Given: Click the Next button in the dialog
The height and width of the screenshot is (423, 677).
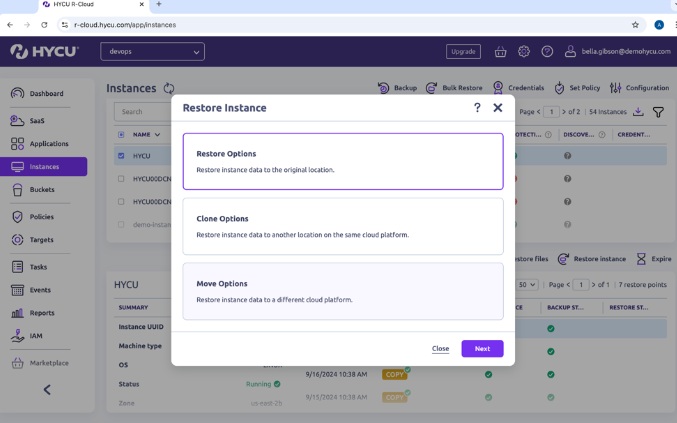Looking at the screenshot, I should point(482,348).
